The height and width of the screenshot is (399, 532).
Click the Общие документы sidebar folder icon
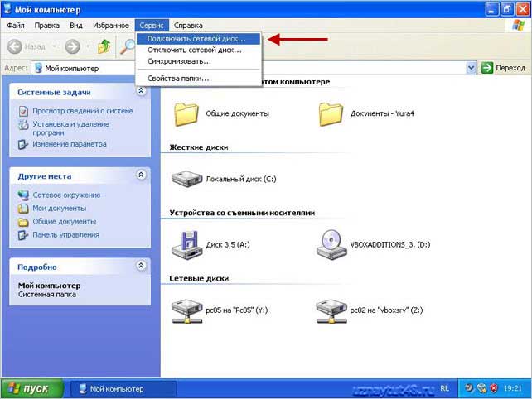[23, 222]
